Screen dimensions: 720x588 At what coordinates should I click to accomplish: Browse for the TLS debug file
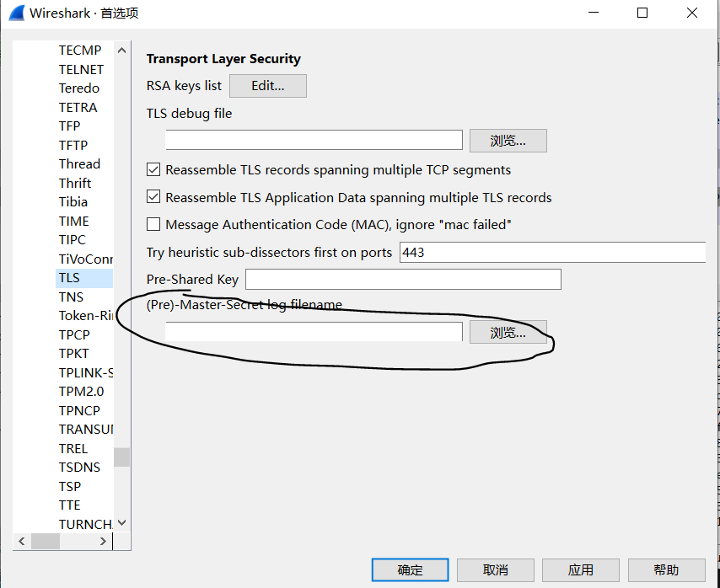click(x=508, y=141)
